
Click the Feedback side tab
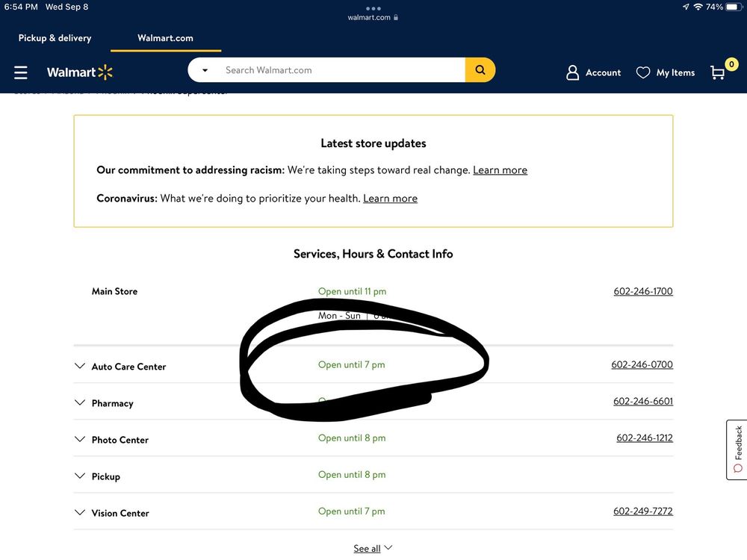737,449
